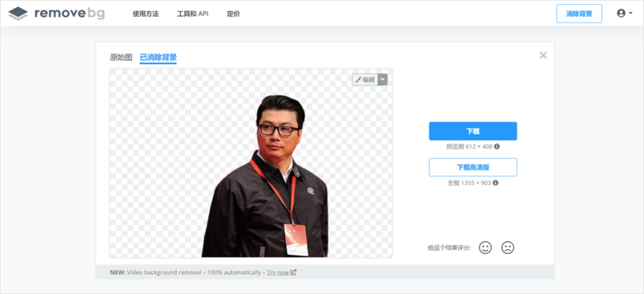The width and height of the screenshot is (644, 294).
Task: Switch to the 原始图 tab
Action: (121, 57)
